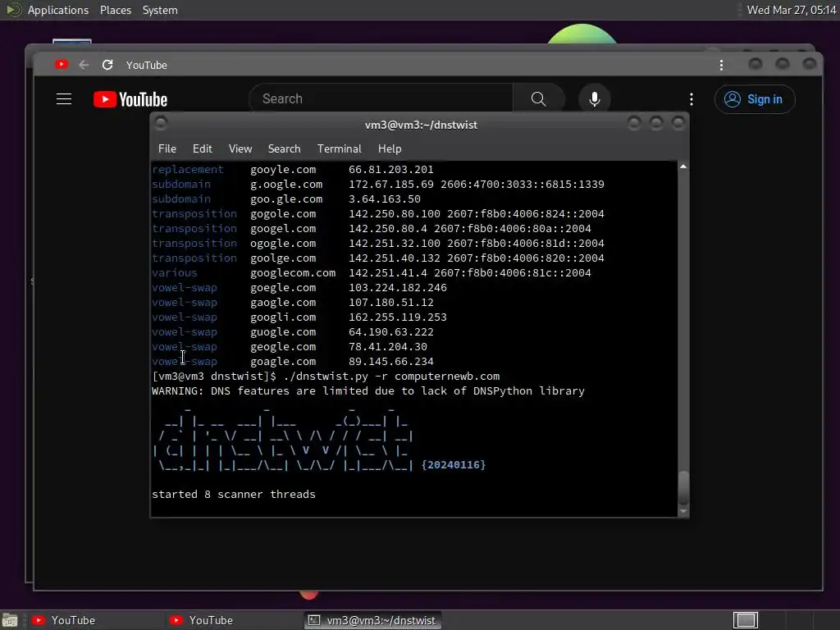This screenshot has height=630, width=840.
Task: Click IP address 103.224.182.246
Action: 398,288
